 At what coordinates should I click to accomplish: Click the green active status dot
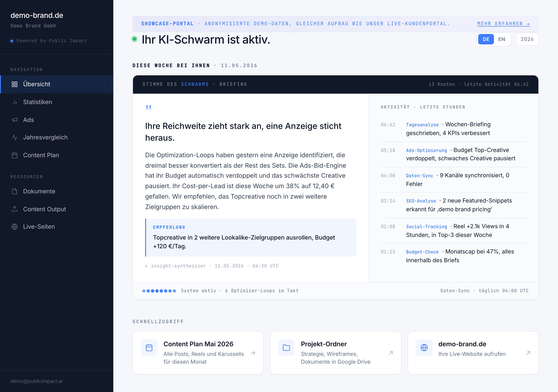[x=134, y=39]
